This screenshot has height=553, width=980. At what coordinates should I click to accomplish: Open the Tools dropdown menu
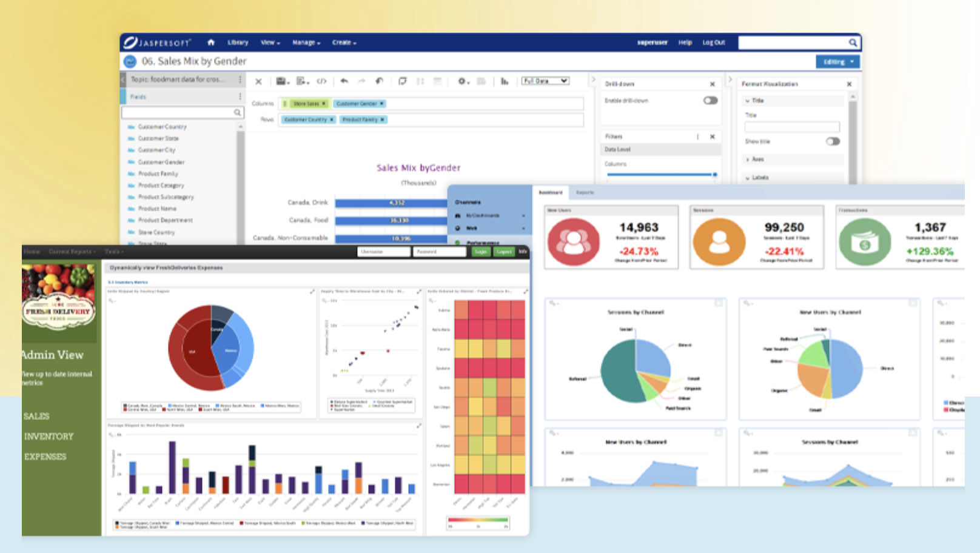(114, 252)
